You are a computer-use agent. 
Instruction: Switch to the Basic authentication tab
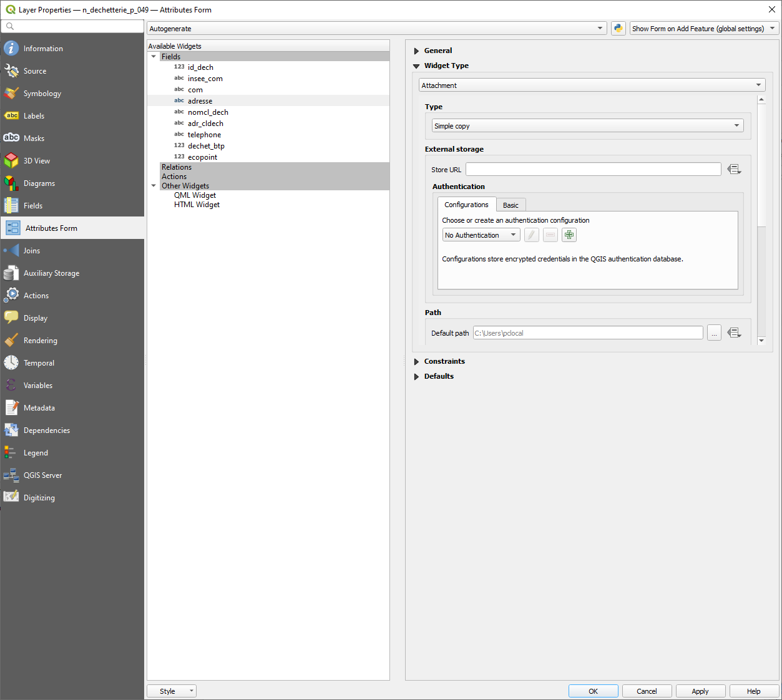[511, 204]
